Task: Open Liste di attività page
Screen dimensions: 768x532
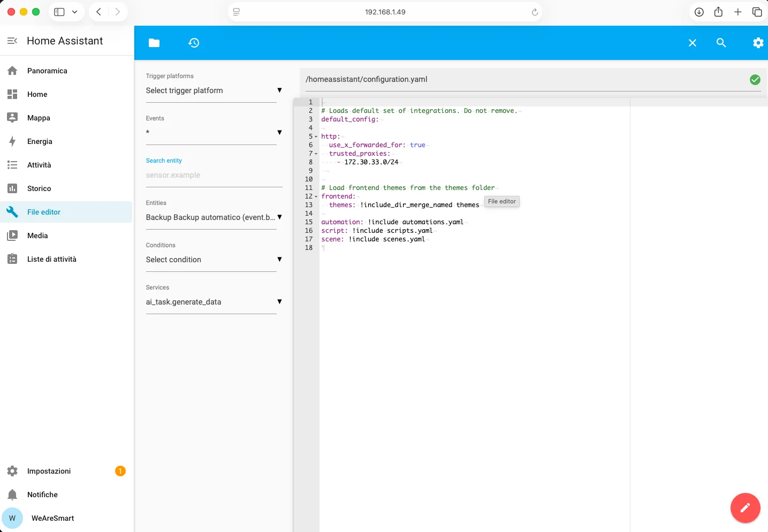Action: [66, 259]
